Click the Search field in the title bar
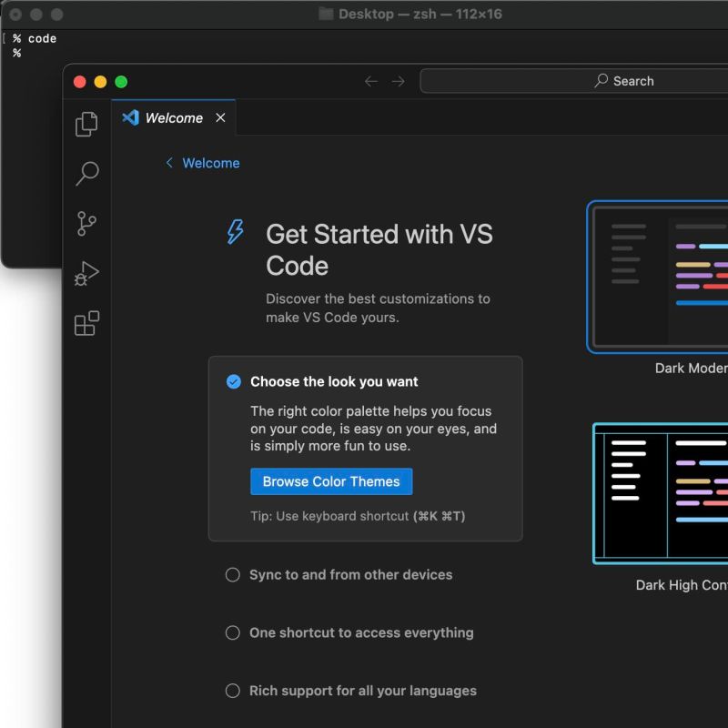The height and width of the screenshot is (728, 728). click(x=628, y=81)
